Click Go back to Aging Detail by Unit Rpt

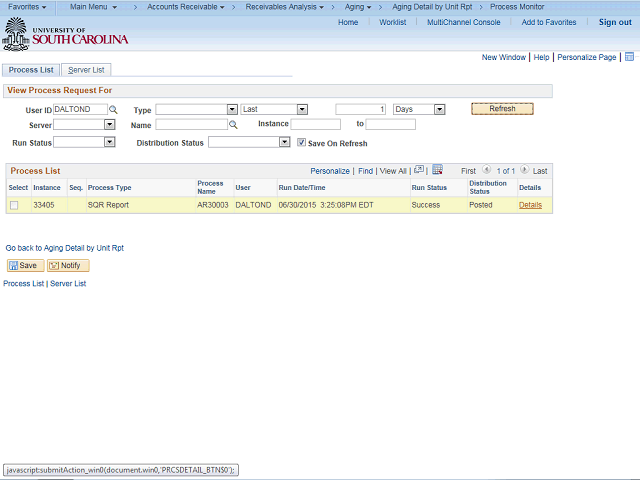[x=64, y=248]
